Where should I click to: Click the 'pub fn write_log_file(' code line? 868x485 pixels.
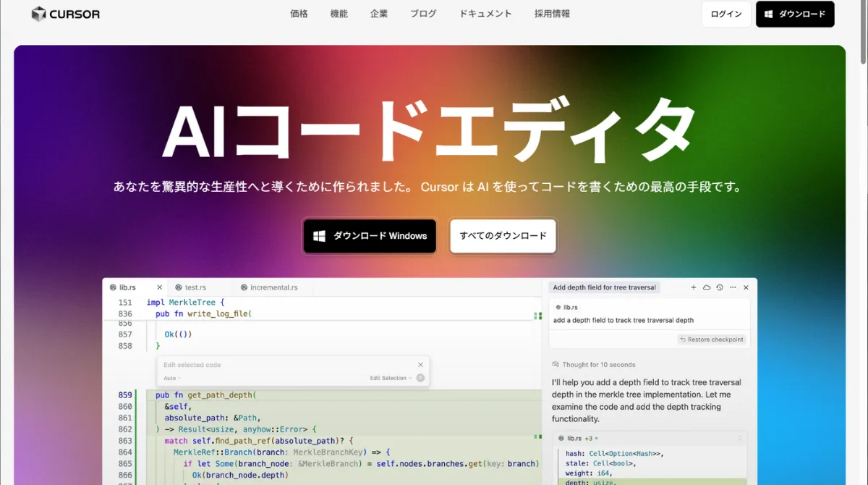pyautogui.click(x=203, y=314)
